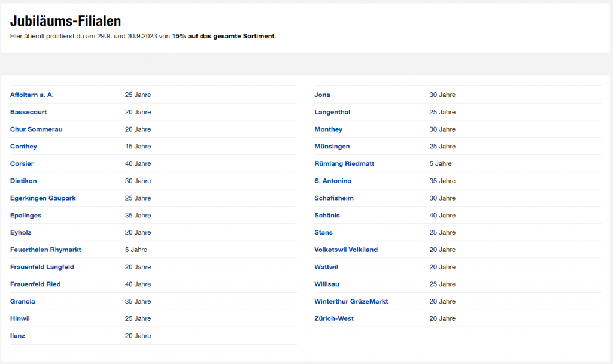Image resolution: width=613 pixels, height=364 pixels.
Task: Click the Volketswil Volkiland link
Action: pos(346,250)
